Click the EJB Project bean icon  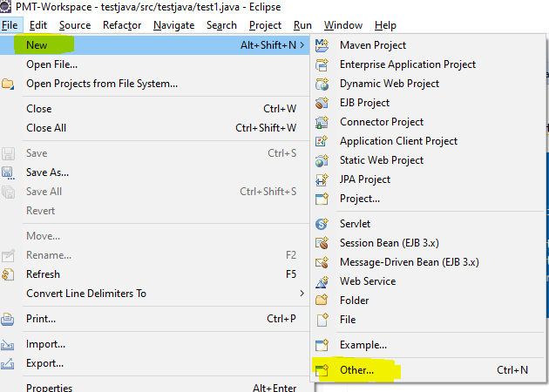coord(322,103)
